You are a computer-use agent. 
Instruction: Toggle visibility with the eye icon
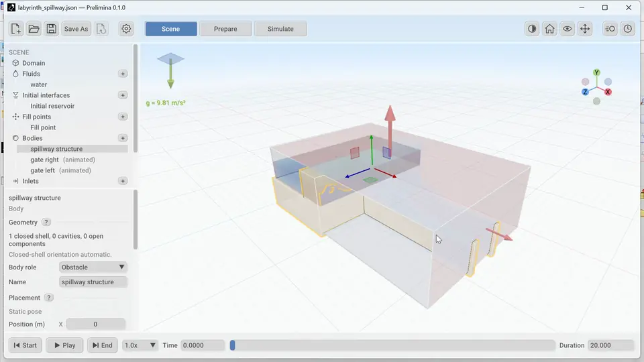coord(568,29)
